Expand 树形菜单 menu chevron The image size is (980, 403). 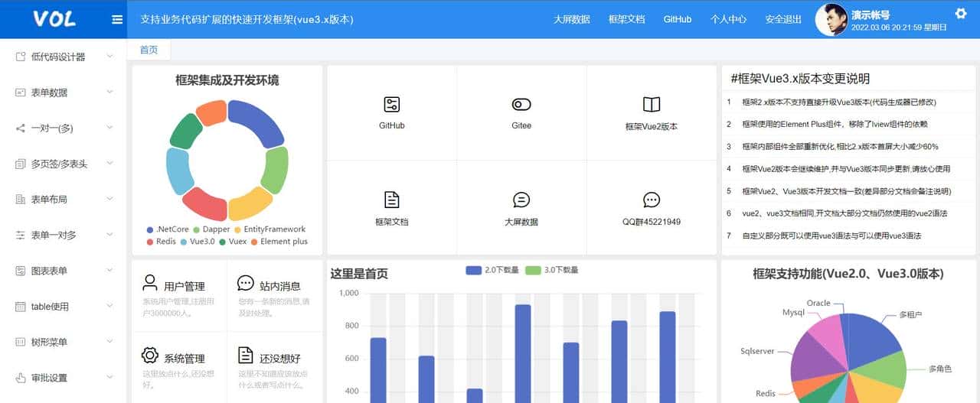pyautogui.click(x=109, y=342)
